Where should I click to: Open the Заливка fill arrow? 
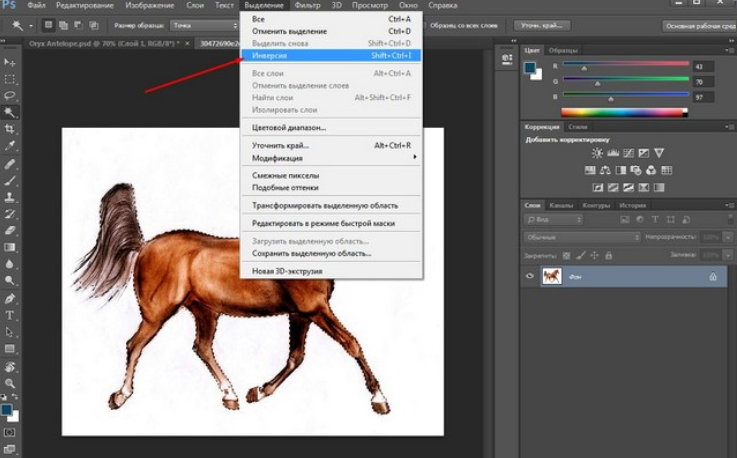click(729, 255)
